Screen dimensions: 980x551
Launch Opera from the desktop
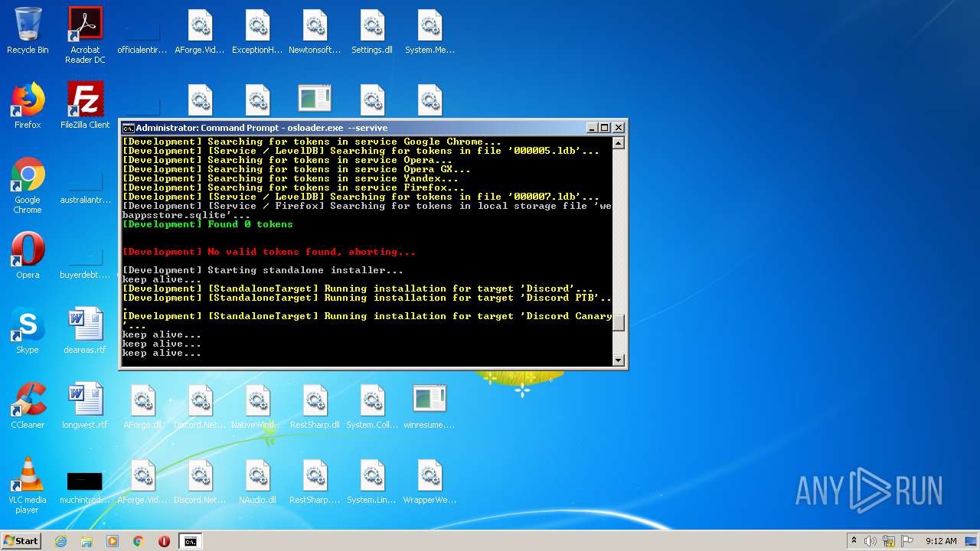click(x=28, y=256)
